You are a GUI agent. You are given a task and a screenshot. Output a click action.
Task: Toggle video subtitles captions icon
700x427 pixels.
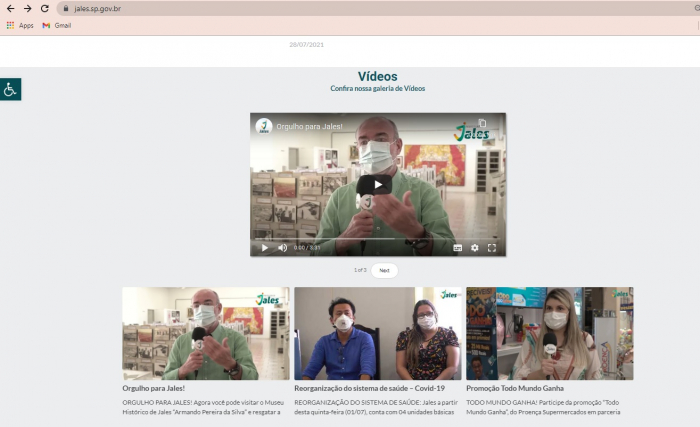[x=458, y=247]
